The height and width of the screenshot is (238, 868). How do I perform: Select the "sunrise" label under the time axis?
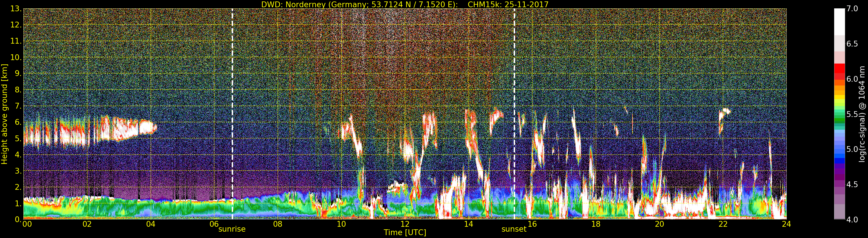(x=232, y=229)
